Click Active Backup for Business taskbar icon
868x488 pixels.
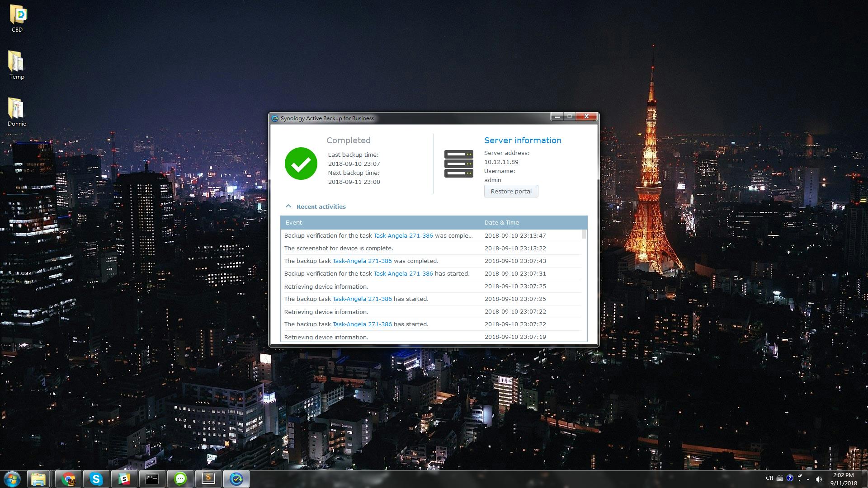point(236,479)
